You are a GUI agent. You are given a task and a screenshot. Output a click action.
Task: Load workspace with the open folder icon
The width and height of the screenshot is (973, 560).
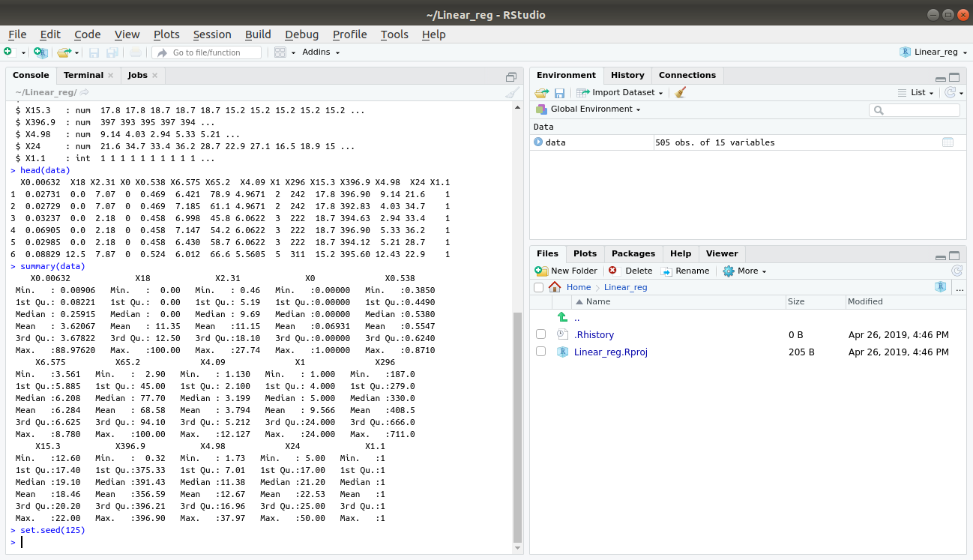click(541, 93)
